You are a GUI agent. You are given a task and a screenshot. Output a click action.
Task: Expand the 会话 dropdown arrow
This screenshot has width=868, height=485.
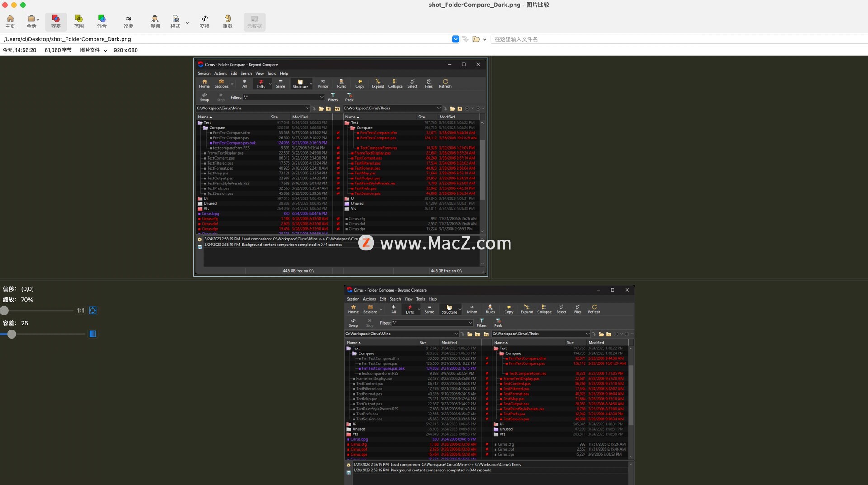(38, 20)
